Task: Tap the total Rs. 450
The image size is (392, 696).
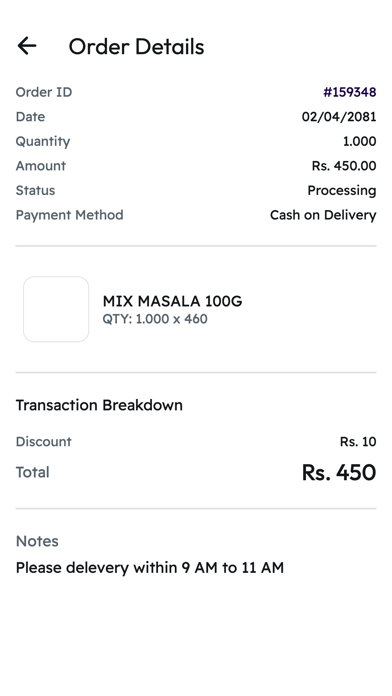Action: (339, 472)
